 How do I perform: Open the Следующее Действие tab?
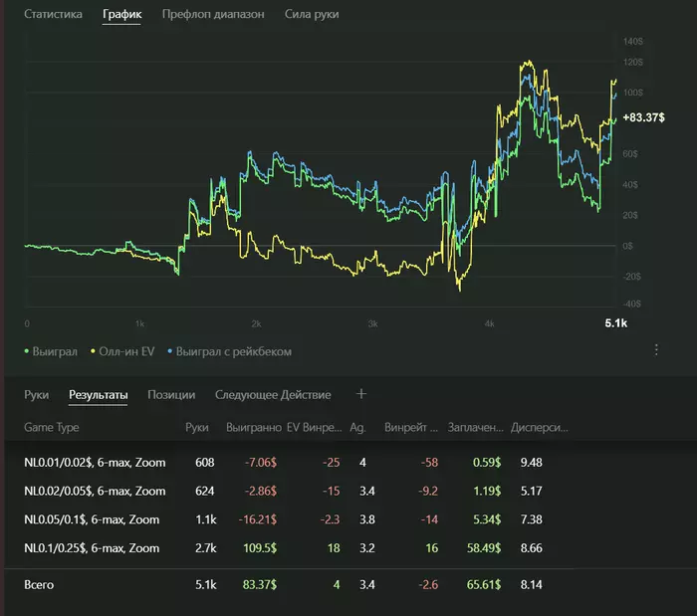coord(273,395)
